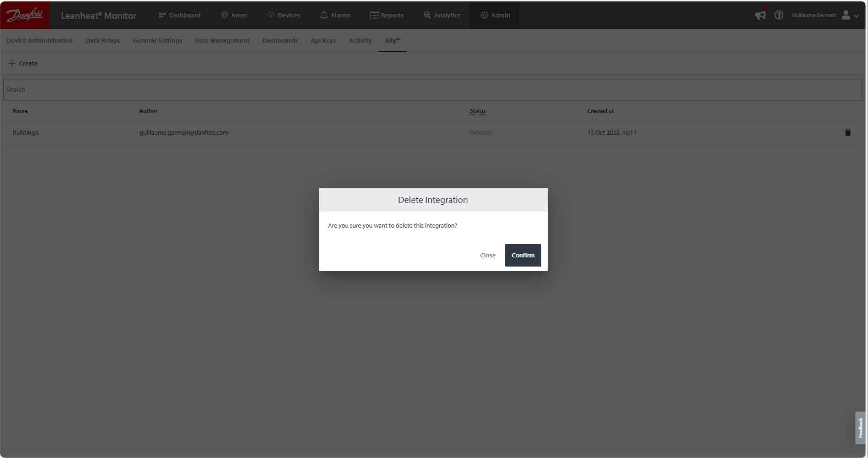The image size is (868, 458).
Task: Click the Search input field
Action: (432, 89)
